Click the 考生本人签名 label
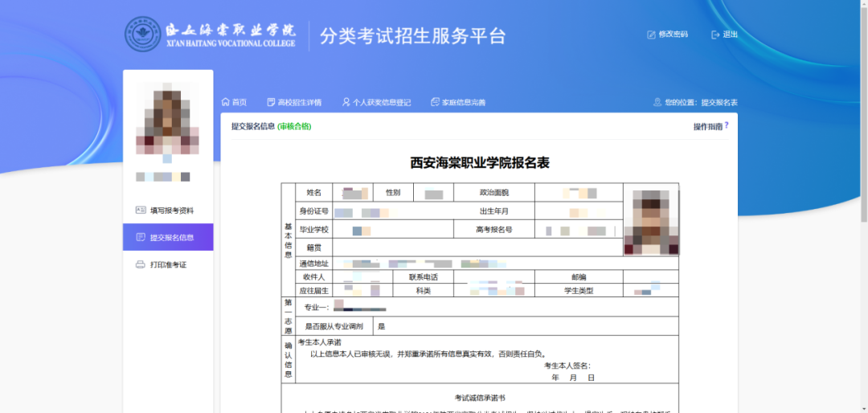The height and width of the screenshot is (413, 868). pyautogui.click(x=567, y=366)
